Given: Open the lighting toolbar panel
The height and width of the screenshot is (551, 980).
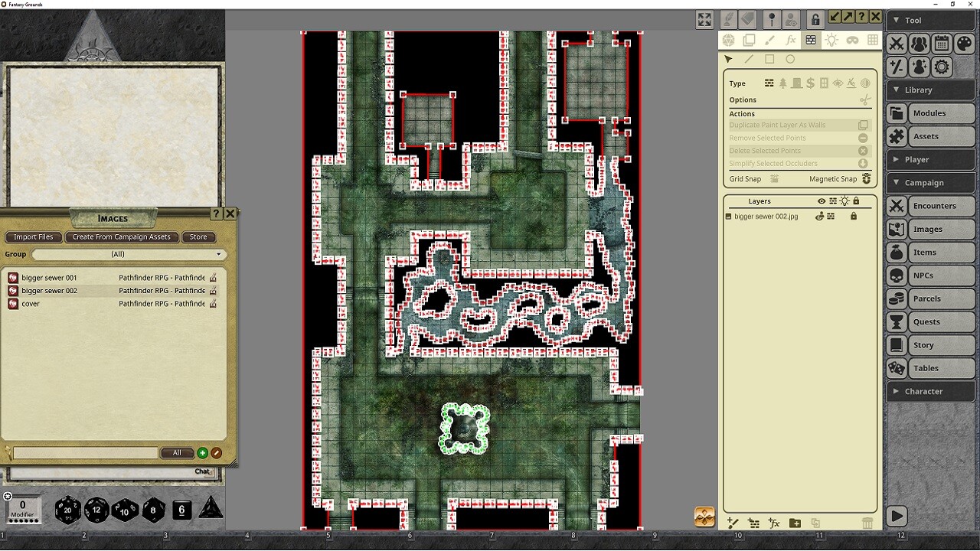Looking at the screenshot, I should pyautogui.click(x=831, y=41).
